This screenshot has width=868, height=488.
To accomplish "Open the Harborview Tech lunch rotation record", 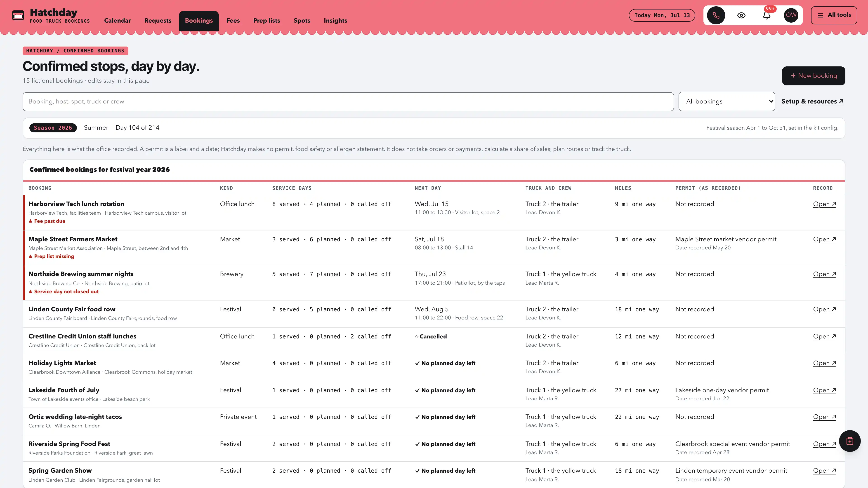I will pyautogui.click(x=824, y=204).
